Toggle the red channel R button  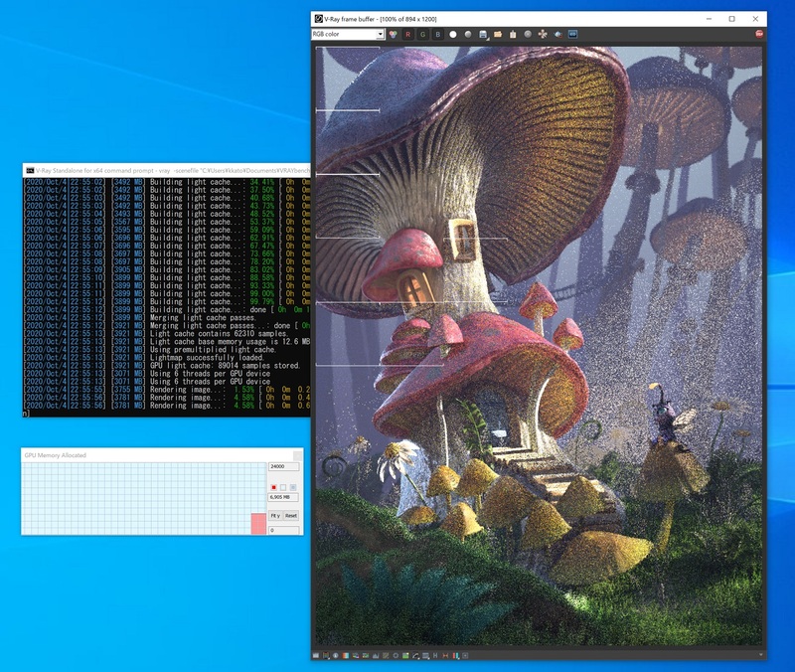(407, 34)
